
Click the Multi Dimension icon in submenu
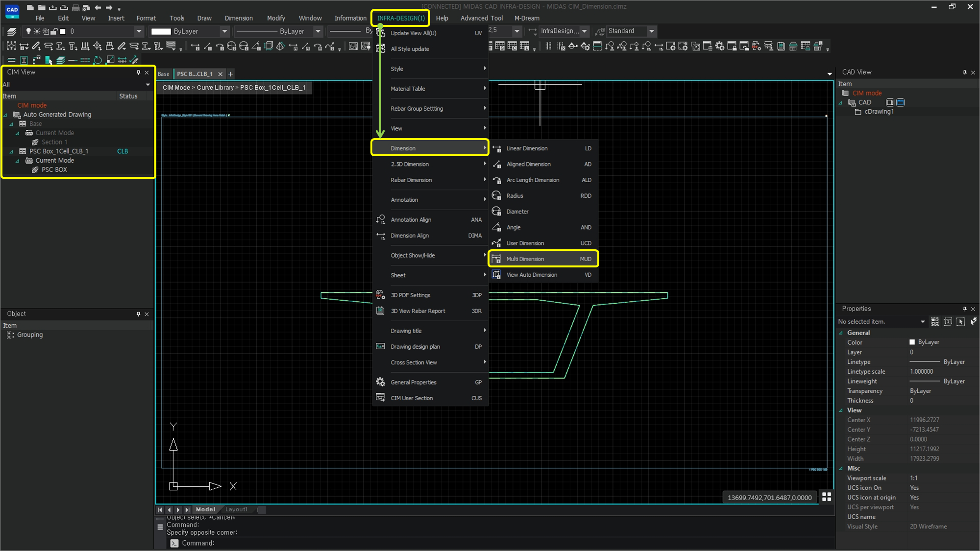496,259
